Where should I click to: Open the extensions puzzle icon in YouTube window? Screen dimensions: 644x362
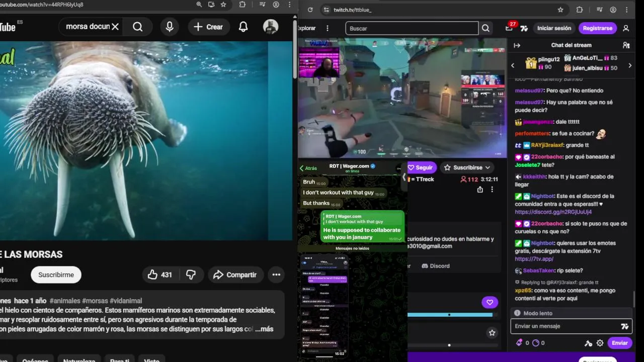click(x=243, y=5)
